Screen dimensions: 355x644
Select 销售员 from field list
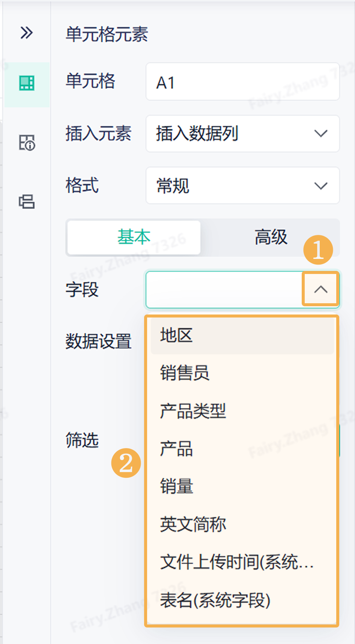pyautogui.click(x=242, y=373)
